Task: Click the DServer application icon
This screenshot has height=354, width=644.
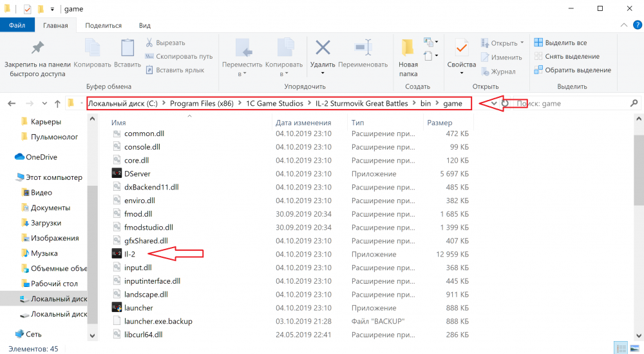Action: click(x=117, y=173)
